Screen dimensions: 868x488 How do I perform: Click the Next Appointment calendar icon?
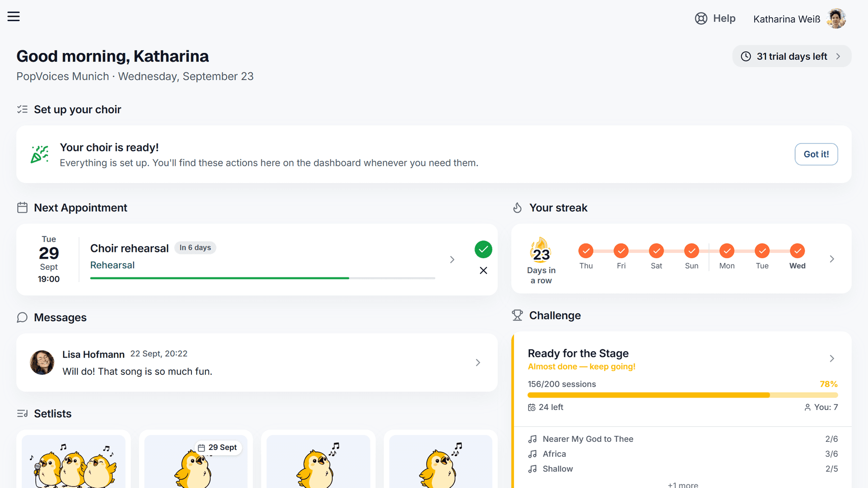point(22,208)
